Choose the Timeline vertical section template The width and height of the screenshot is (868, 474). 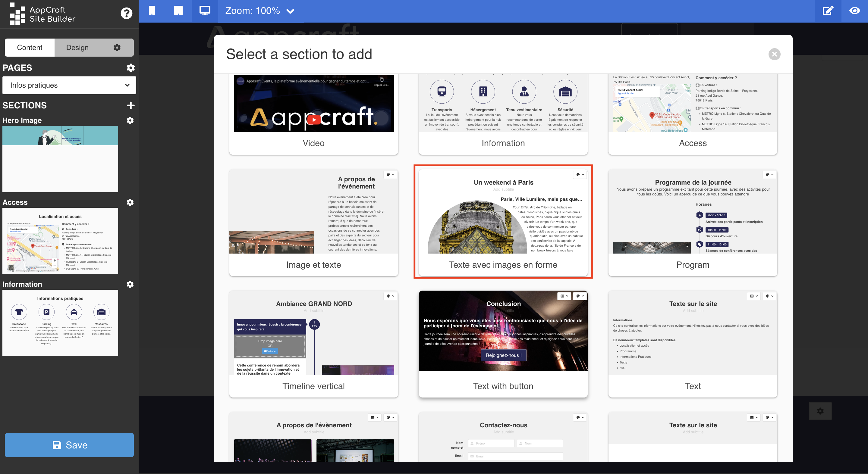click(x=313, y=386)
